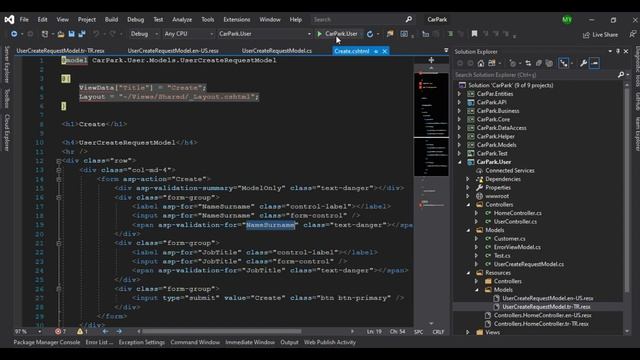Toggle auto-hide pin on Solution Explorer

click(618, 51)
